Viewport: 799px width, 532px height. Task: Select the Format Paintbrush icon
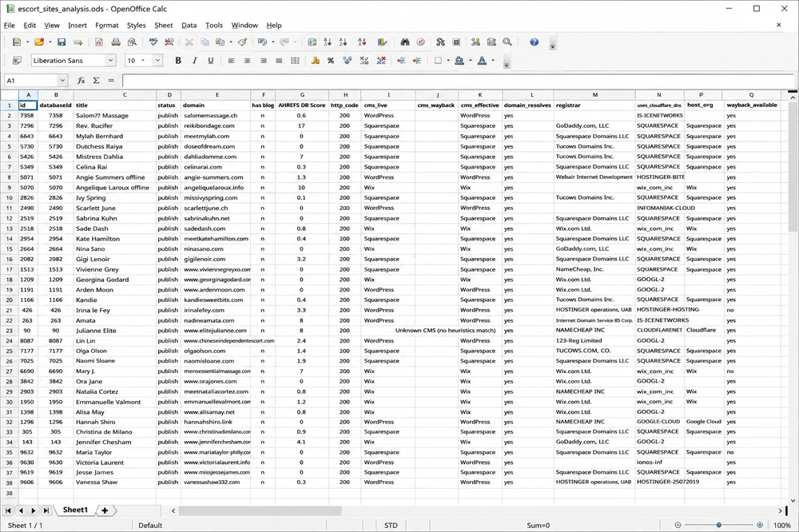coord(243,42)
